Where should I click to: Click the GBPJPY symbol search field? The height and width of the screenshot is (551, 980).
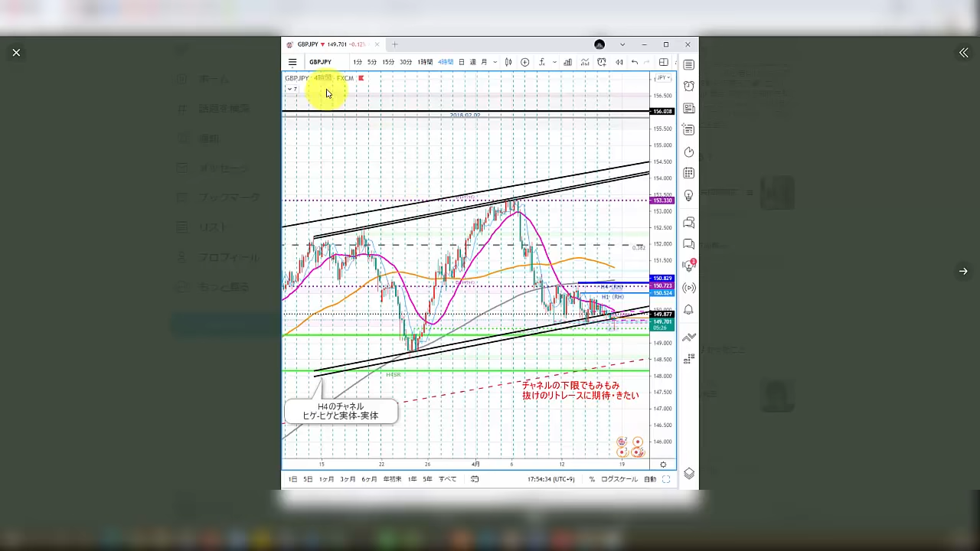[321, 62]
